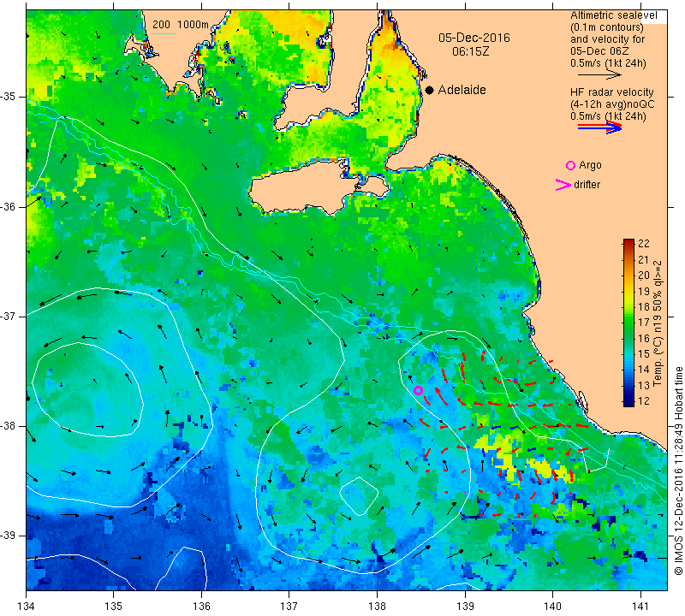
Task: Click the latitude label -37
Action: [8, 316]
